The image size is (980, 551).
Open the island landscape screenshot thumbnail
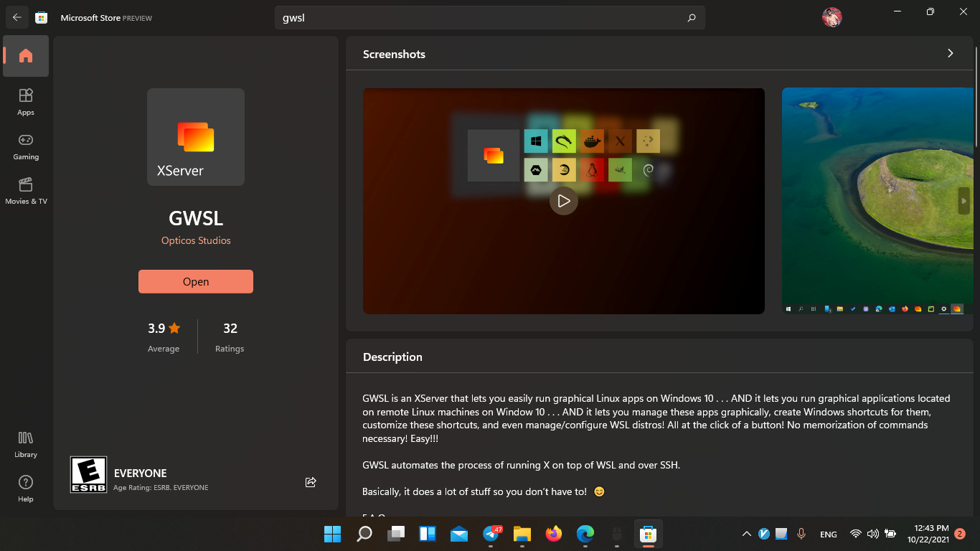click(877, 201)
